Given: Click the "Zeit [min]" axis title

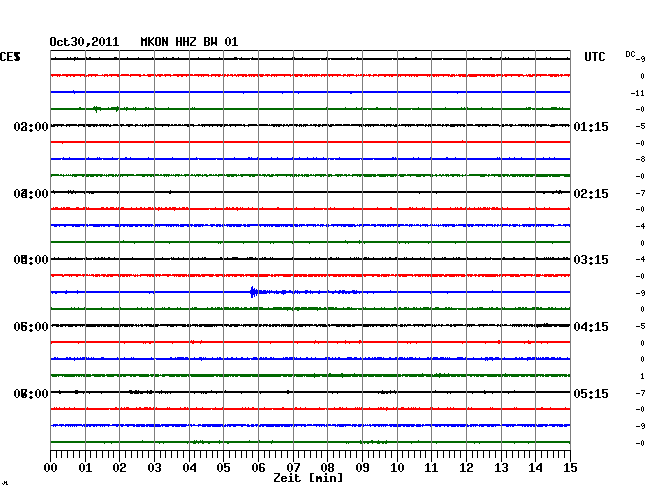Looking at the screenshot, I should click(x=308, y=478).
